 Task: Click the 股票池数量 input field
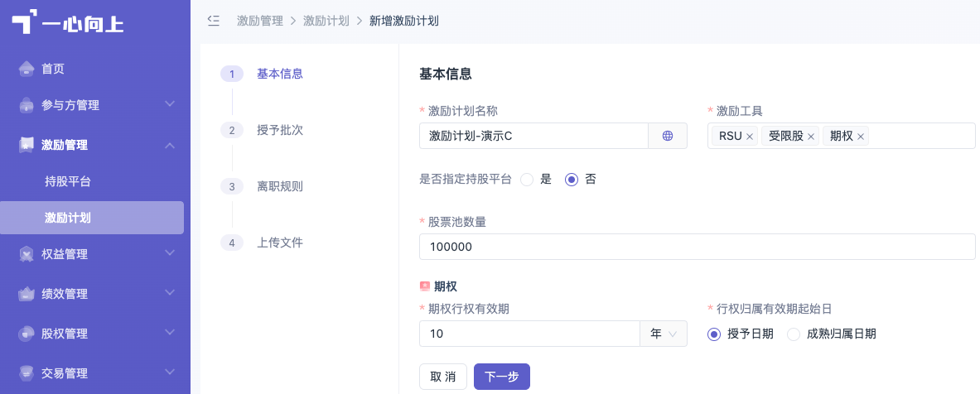point(697,247)
